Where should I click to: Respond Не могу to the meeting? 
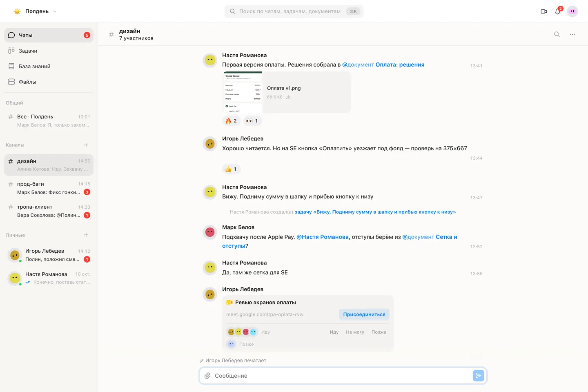[x=355, y=332]
